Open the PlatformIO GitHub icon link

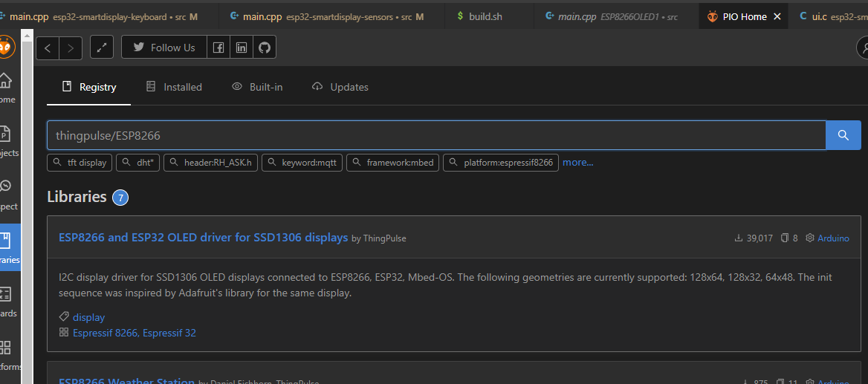(264, 48)
